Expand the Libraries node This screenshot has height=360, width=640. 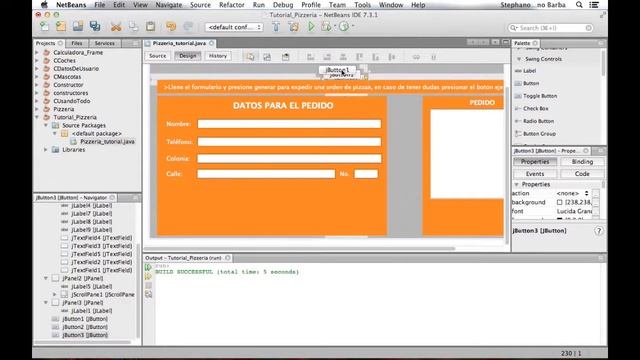tap(46, 150)
